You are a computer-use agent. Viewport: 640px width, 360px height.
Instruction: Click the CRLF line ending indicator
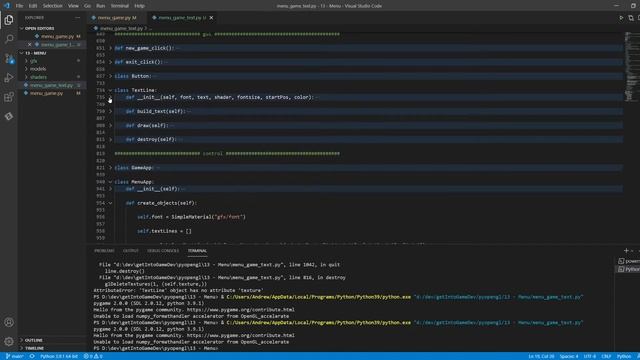point(606,356)
